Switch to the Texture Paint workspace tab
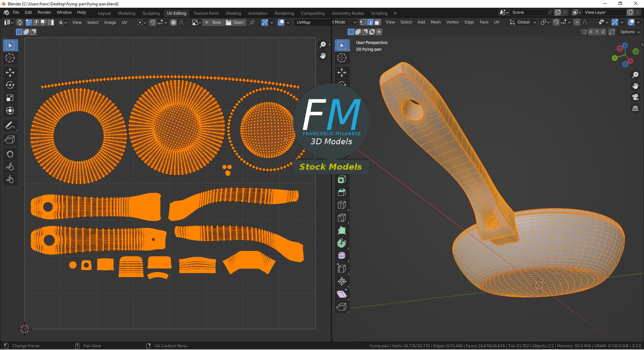 click(x=206, y=13)
